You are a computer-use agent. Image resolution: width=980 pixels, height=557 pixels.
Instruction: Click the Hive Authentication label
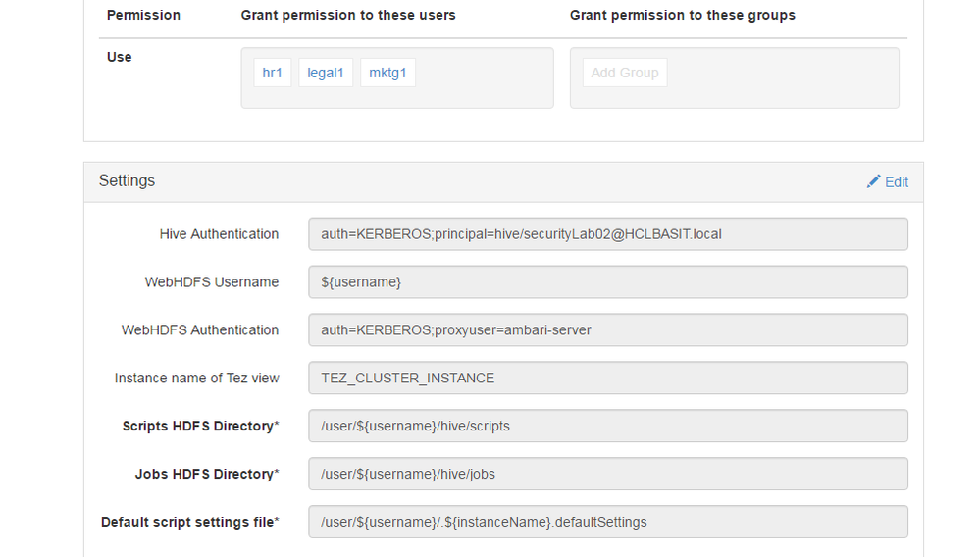(219, 234)
